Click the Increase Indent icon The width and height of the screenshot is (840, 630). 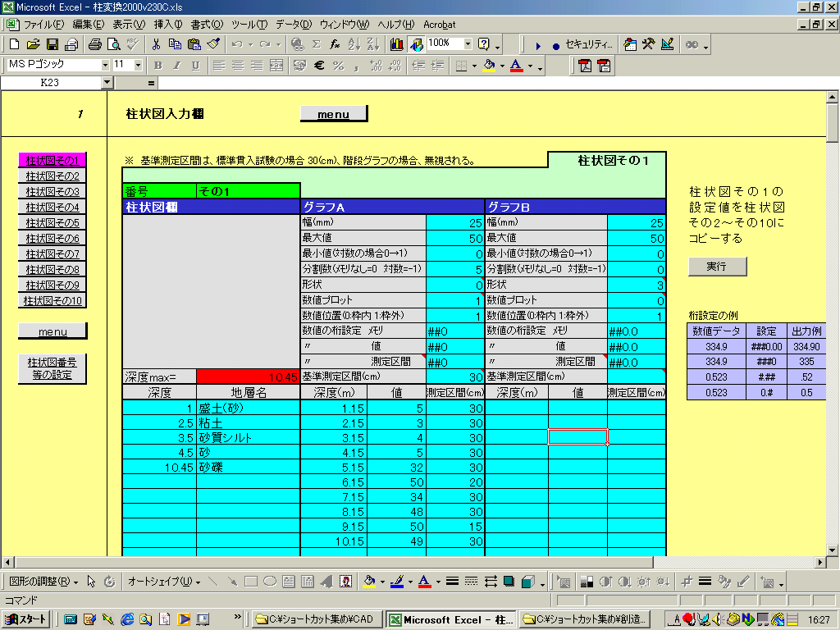pos(438,66)
